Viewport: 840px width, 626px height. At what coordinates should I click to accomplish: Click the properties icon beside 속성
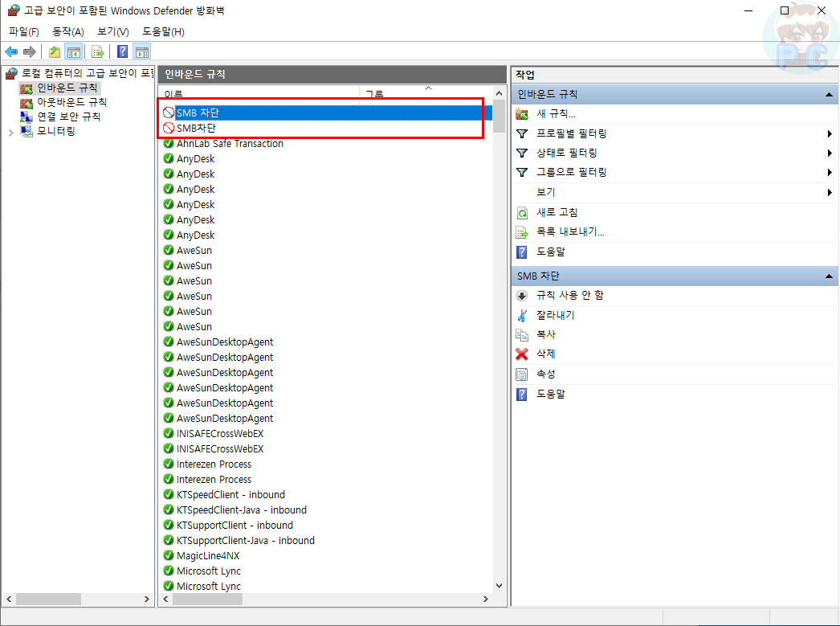[522, 374]
